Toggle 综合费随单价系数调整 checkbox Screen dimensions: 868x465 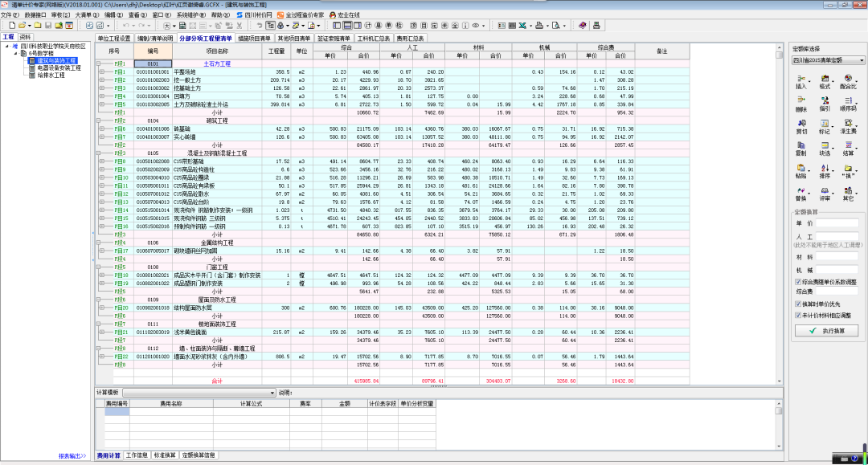798,282
